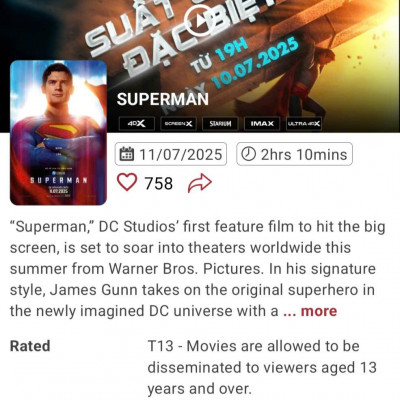The image size is (400, 400).
Task: Click the clock icon beside 2hrs 10mins
Action: point(248,154)
